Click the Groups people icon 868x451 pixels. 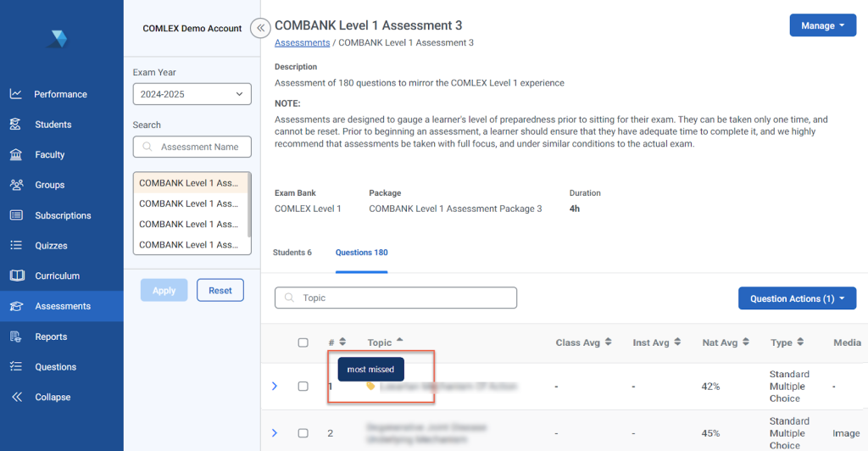click(x=16, y=185)
